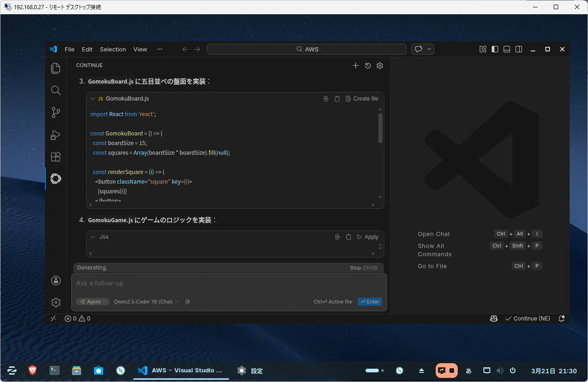588x382 pixels.
Task: Focus the Ask a follow-up input
Action: [x=229, y=283]
